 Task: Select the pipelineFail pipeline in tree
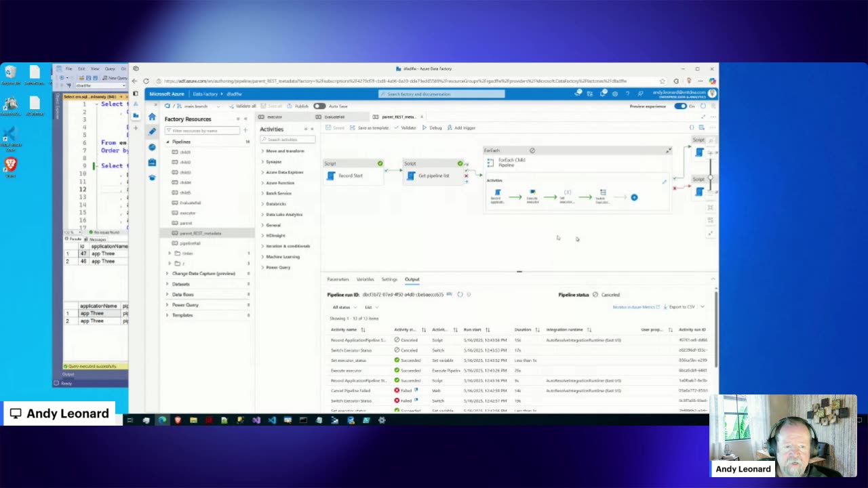point(190,243)
